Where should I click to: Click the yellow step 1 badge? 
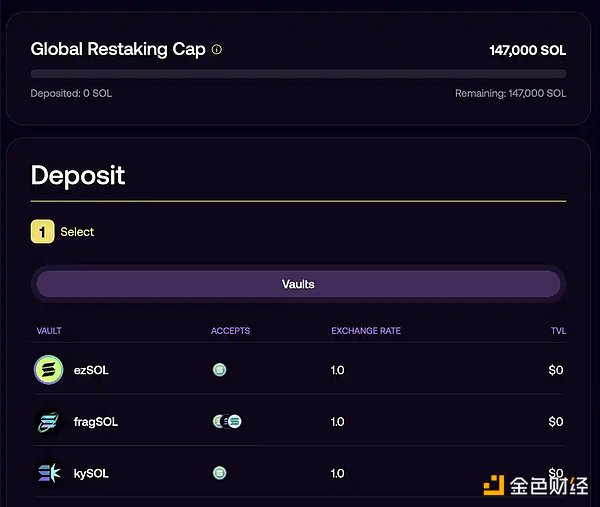41,232
